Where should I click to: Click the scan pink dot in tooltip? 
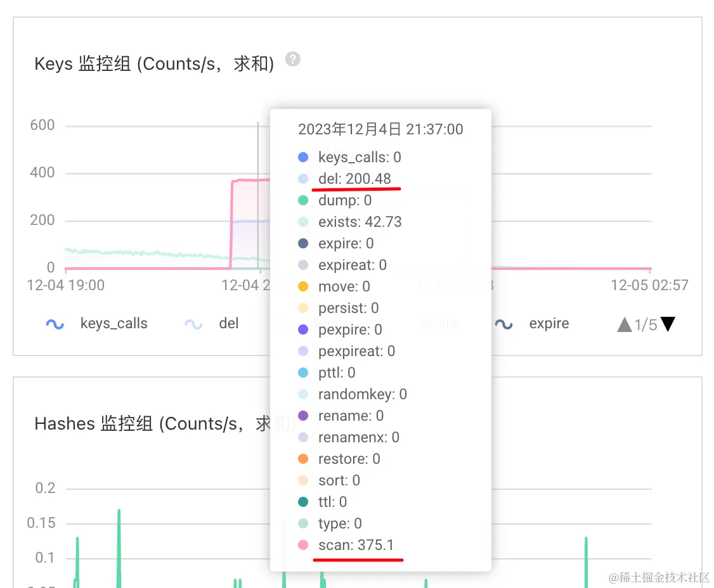pos(303,545)
